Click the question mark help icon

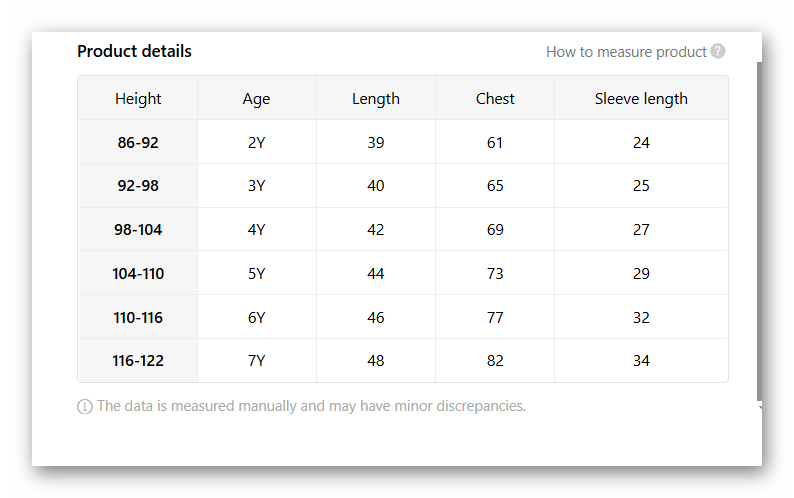(x=718, y=52)
